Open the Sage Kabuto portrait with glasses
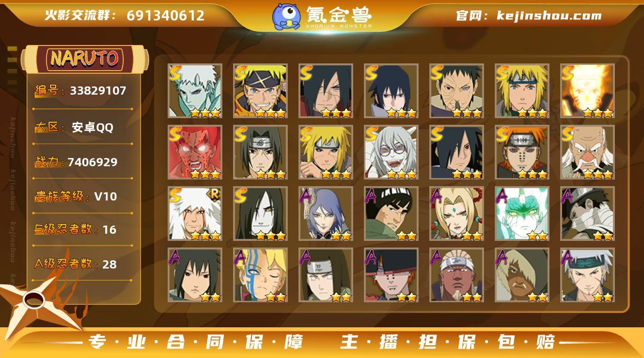This screenshot has height=358, width=644. (x=391, y=152)
